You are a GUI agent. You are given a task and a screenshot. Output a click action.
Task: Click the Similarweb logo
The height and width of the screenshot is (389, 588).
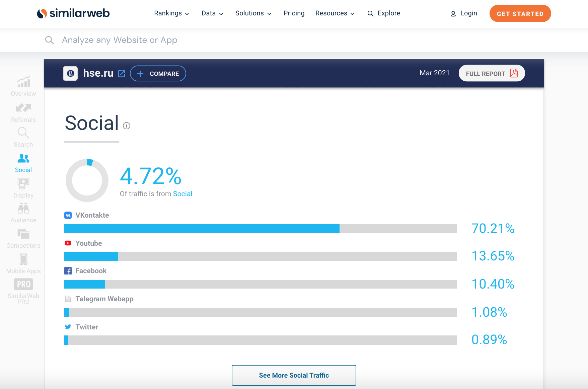tap(73, 13)
